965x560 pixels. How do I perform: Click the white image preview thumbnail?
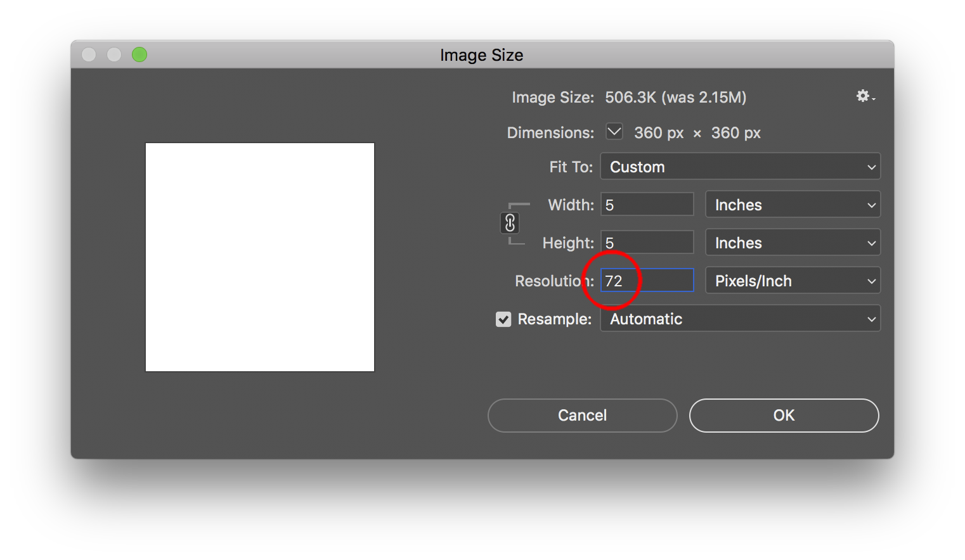point(260,257)
